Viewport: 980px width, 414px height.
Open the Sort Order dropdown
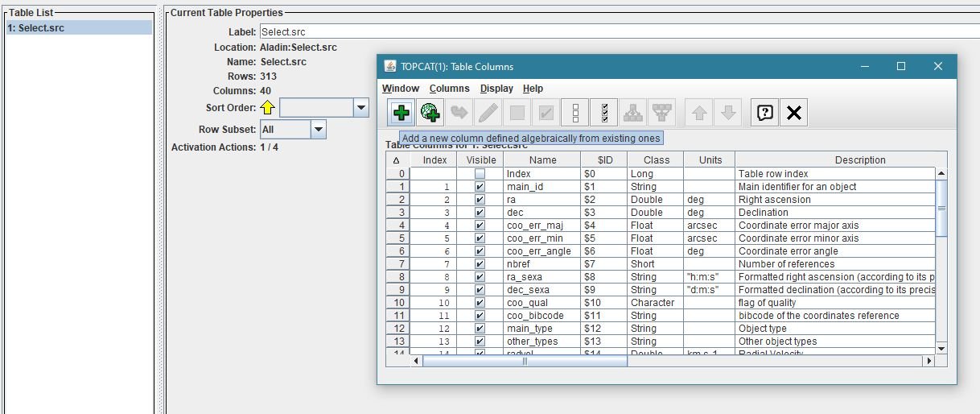point(360,108)
